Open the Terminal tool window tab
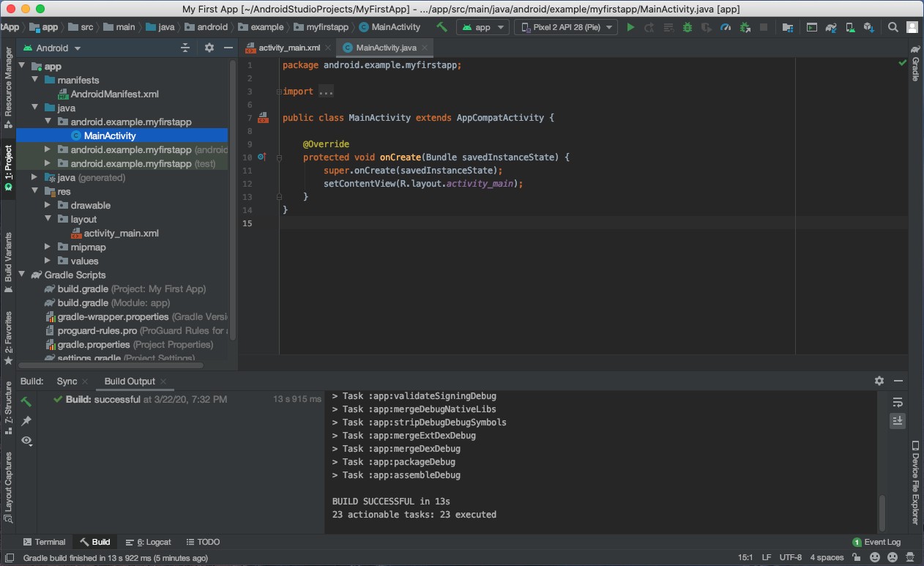Viewport: 924px width, 566px height. coord(44,542)
